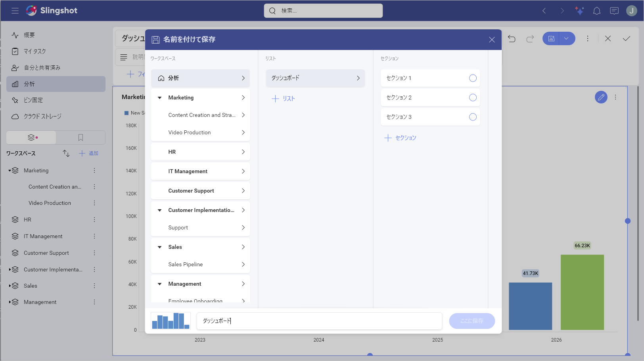Open 自分と共有済み in the sidebar
Screen dimensions: 644x361
coord(56,68)
